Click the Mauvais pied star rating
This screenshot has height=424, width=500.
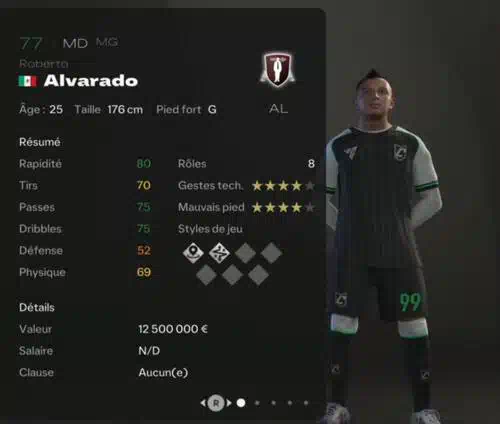click(x=283, y=207)
